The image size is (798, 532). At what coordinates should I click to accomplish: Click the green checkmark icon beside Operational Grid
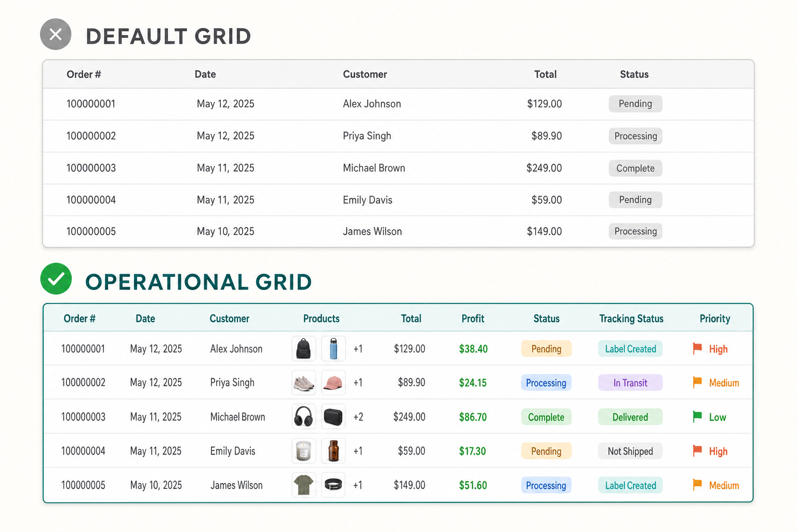coord(56,279)
